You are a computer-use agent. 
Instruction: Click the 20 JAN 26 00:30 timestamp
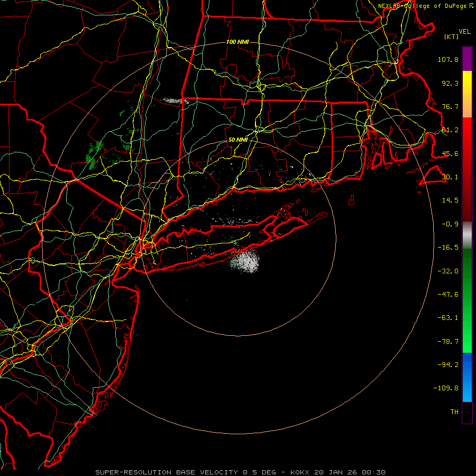[x=349, y=472]
